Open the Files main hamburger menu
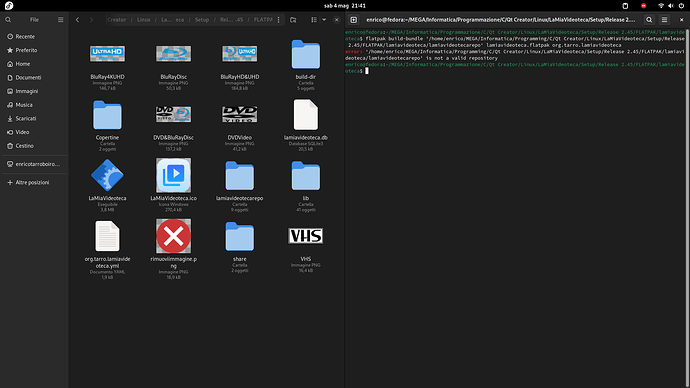Image resolution: width=690 pixels, height=388 pixels. tap(61, 20)
